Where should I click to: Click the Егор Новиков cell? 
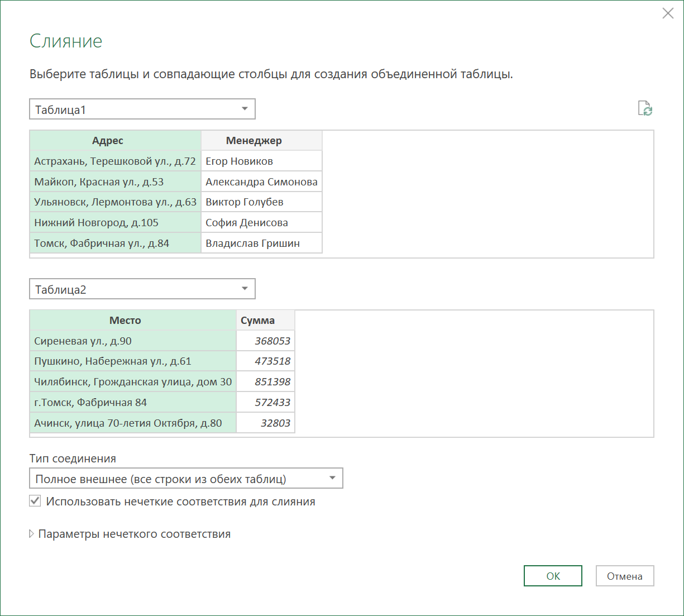tap(261, 161)
